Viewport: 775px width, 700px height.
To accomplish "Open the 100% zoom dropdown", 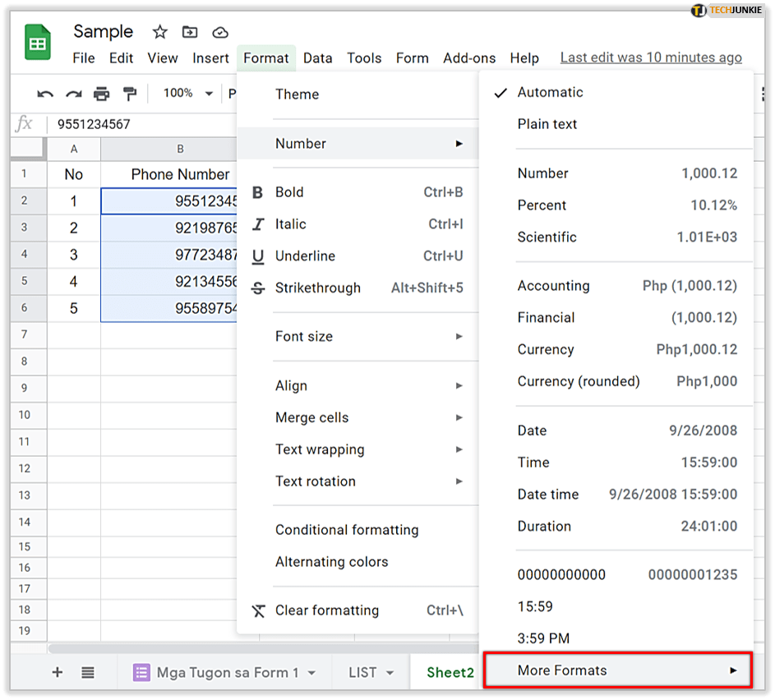I will coord(187,94).
